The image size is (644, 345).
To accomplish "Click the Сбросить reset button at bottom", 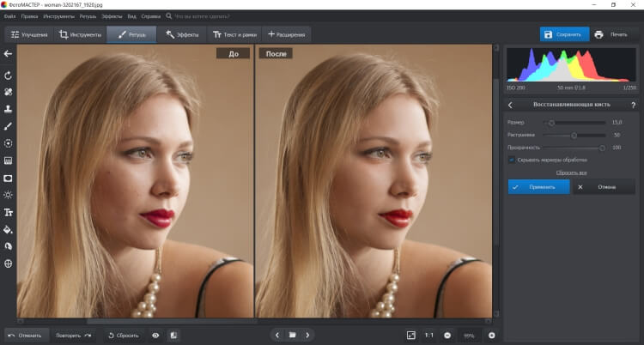I will coord(123,336).
